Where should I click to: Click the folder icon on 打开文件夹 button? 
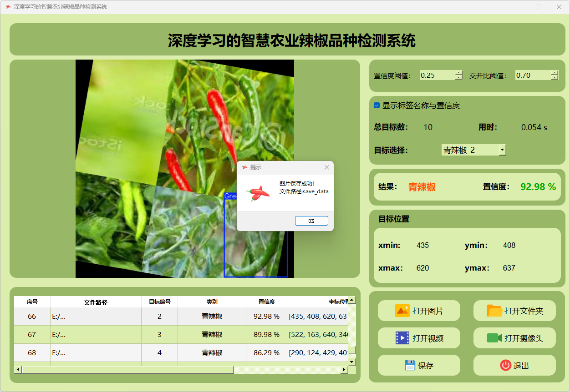(x=494, y=311)
